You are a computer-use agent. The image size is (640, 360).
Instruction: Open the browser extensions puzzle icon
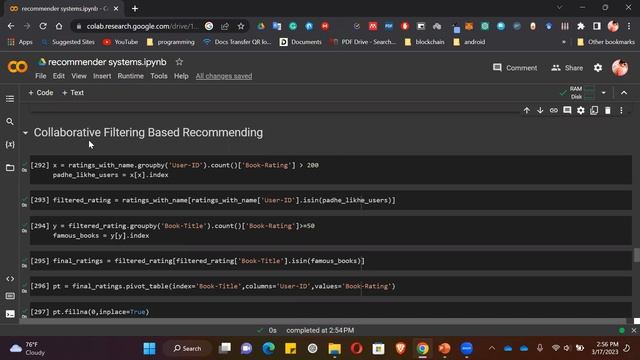point(580,26)
